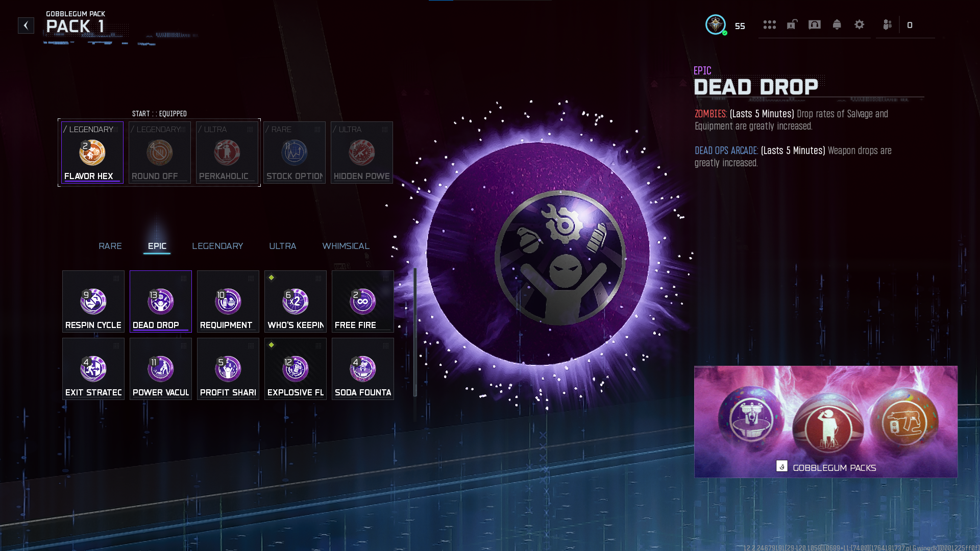Image resolution: width=980 pixels, height=551 pixels.
Task: Switch to the Whimsical rarity tab
Action: pos(346,246)
